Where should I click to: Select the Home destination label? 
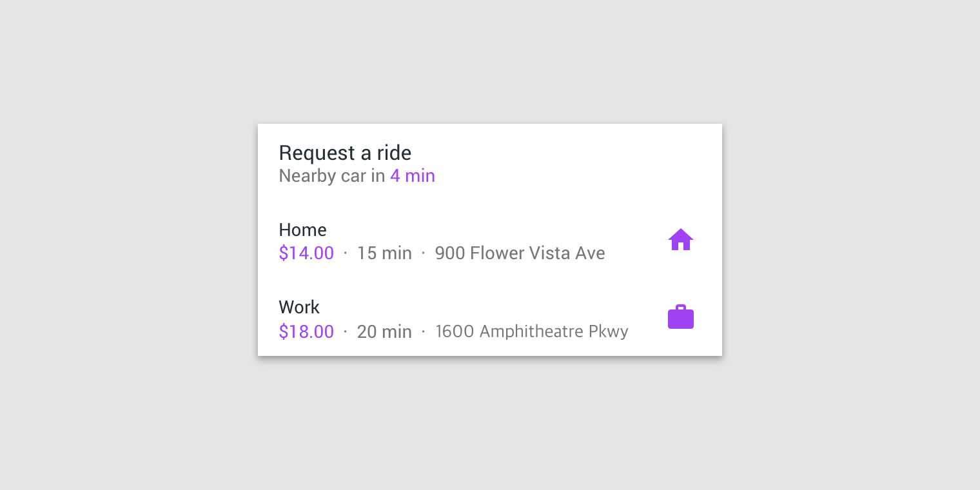302,230
